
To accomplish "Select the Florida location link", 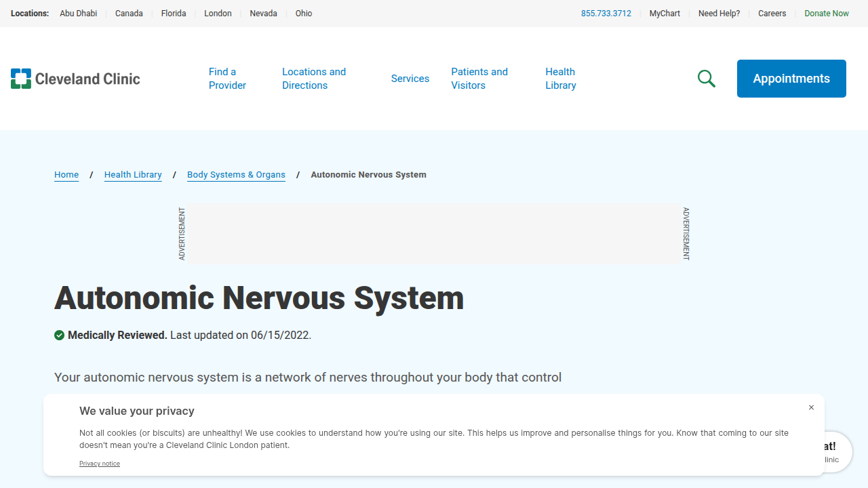I will [x=174, y=14].
